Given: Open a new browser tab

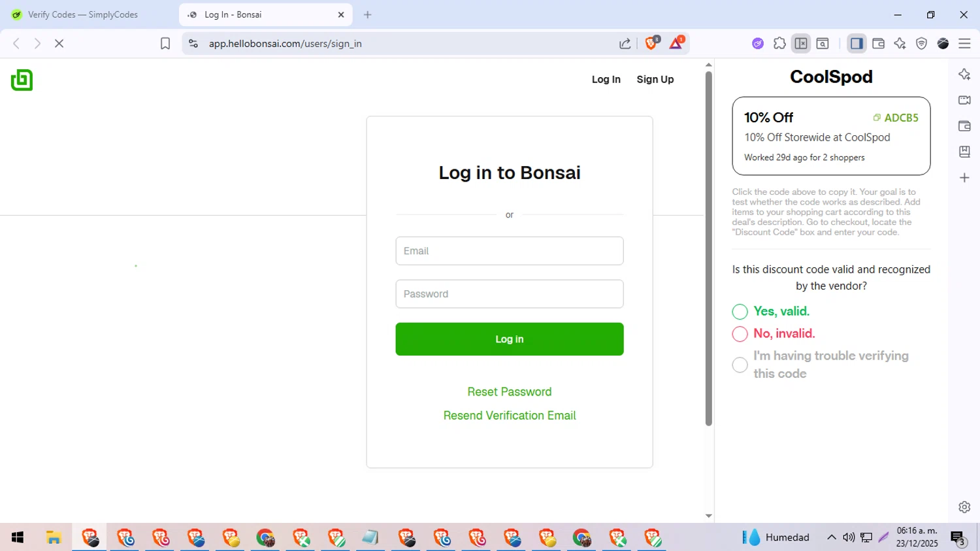Looking at the screenshot, I should [x=368, y=14].
